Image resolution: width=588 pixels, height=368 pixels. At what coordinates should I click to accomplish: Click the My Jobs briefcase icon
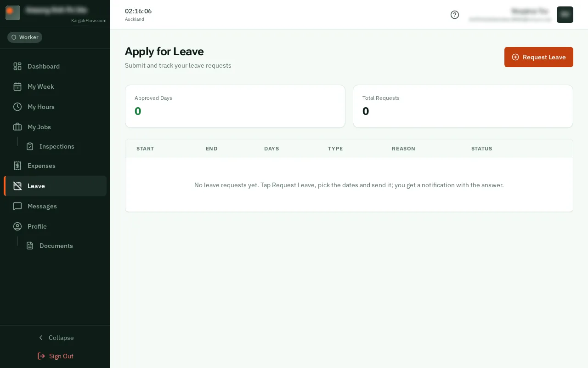[17, 127]
